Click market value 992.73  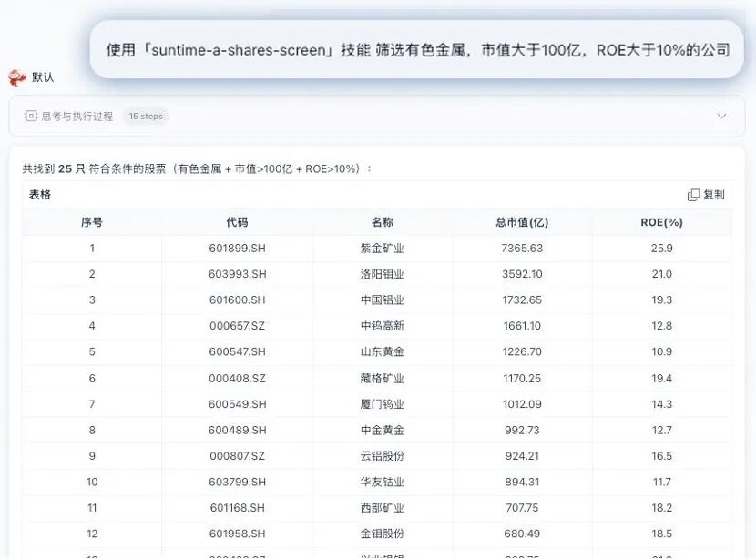522,431
